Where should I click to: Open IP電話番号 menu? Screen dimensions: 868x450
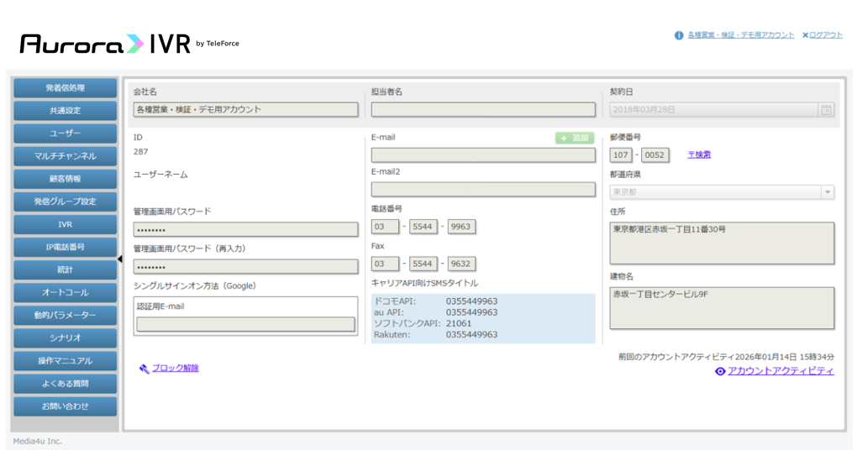[66, 247]
